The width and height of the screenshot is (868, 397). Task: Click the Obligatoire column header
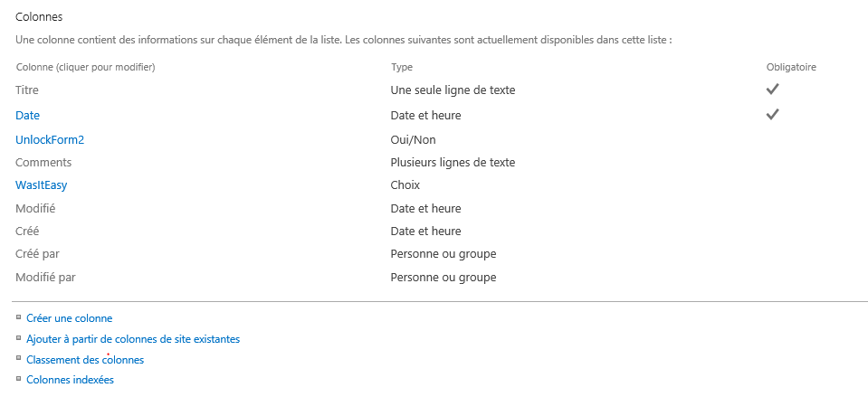791,68
